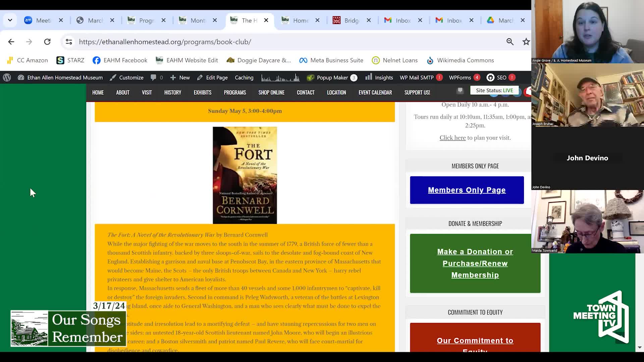644x362 pixels.
Task: Open the SHOP ONLINE page
Action: [271, 93]
